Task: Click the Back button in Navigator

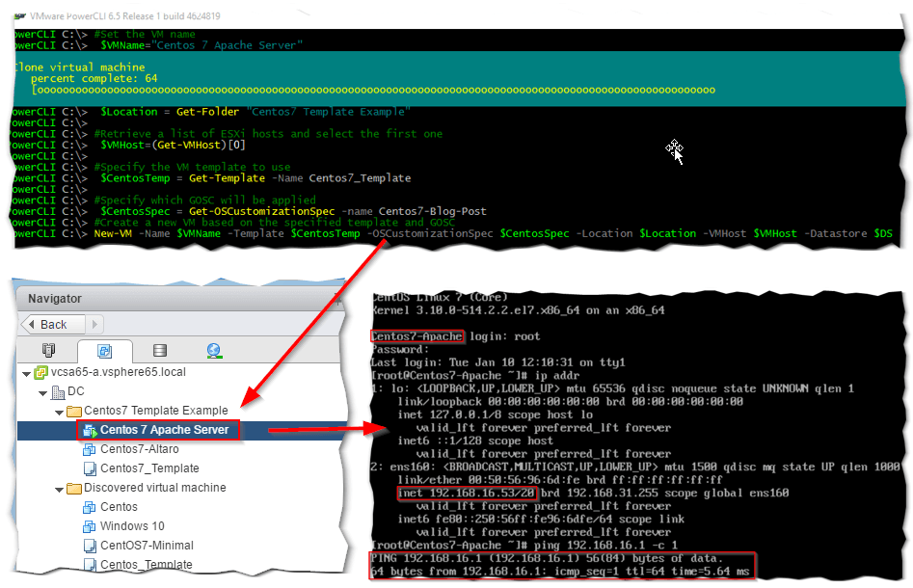Action: pyautogui.click(x=53, y=324)
